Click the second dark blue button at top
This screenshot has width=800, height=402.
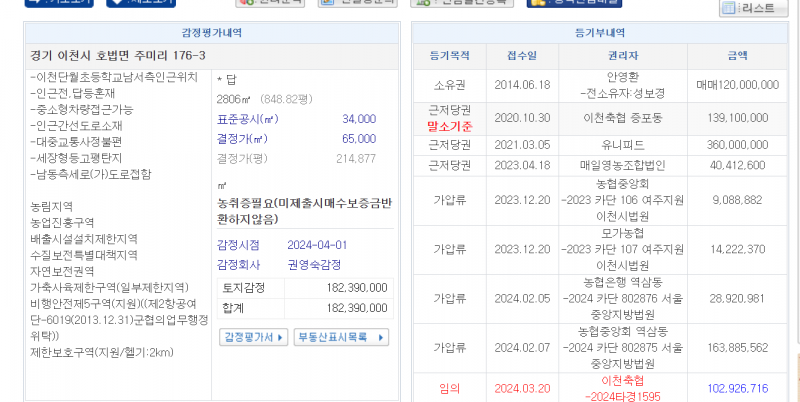pyautogui.click(x=141, y=3)
